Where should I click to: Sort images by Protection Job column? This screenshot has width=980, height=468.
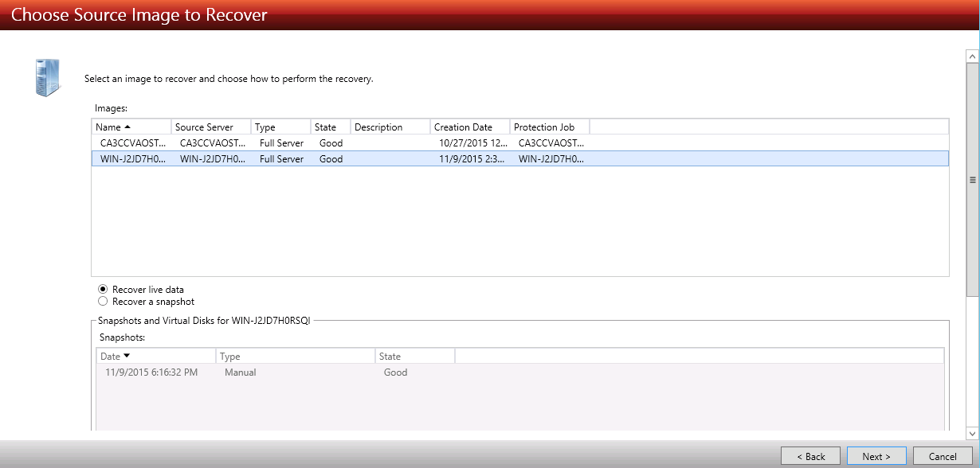[x=550, y=127]
